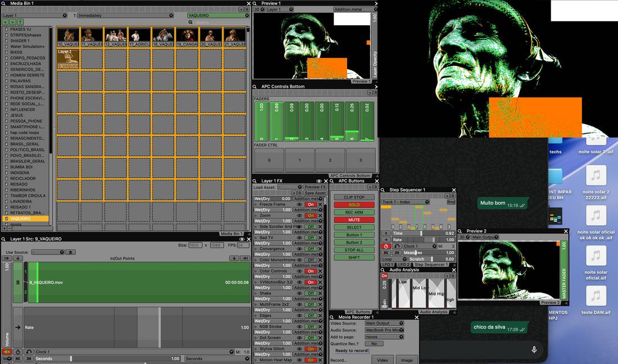This screenshot has width=618, height=364.
Task: Open the Audio Source MacBook Pro Mic dropdown
Action: (384, 330)
